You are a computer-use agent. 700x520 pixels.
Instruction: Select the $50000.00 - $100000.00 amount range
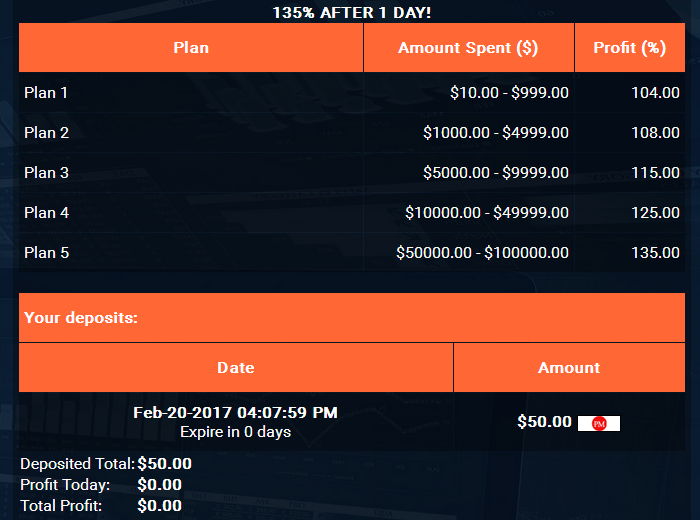482,253
